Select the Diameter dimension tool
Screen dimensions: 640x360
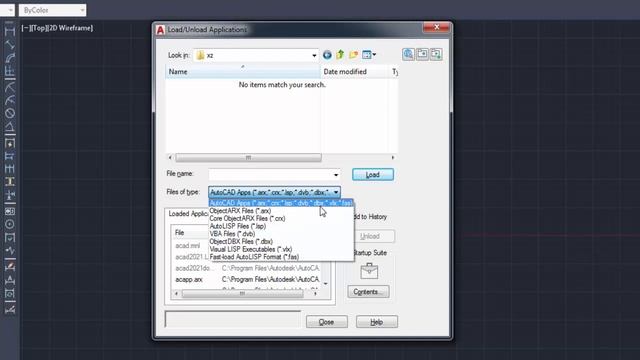tap(10, 113)
